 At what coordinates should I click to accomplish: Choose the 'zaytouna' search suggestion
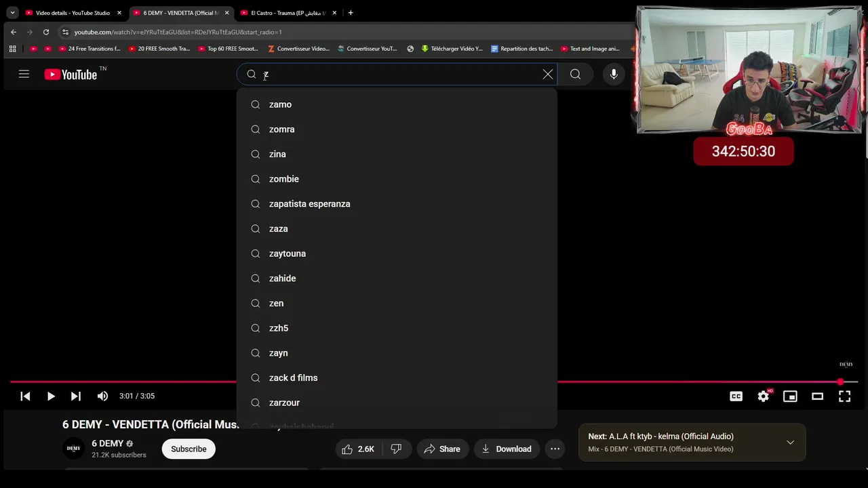(x=397, y=253)
